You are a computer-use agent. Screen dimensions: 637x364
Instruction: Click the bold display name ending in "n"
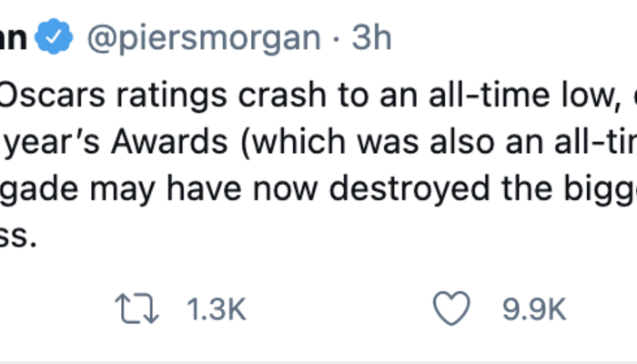pyautogui.click(x=15, y=39)
